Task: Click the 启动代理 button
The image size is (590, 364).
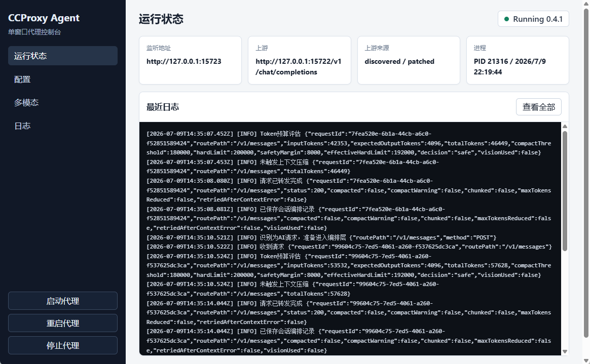Action: click(x=62, y=301)
